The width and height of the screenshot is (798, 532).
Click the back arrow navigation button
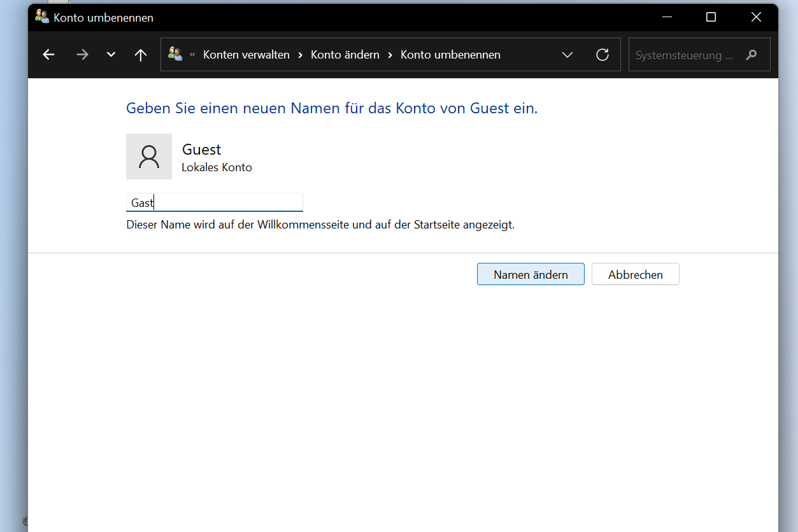click(48, 55)
